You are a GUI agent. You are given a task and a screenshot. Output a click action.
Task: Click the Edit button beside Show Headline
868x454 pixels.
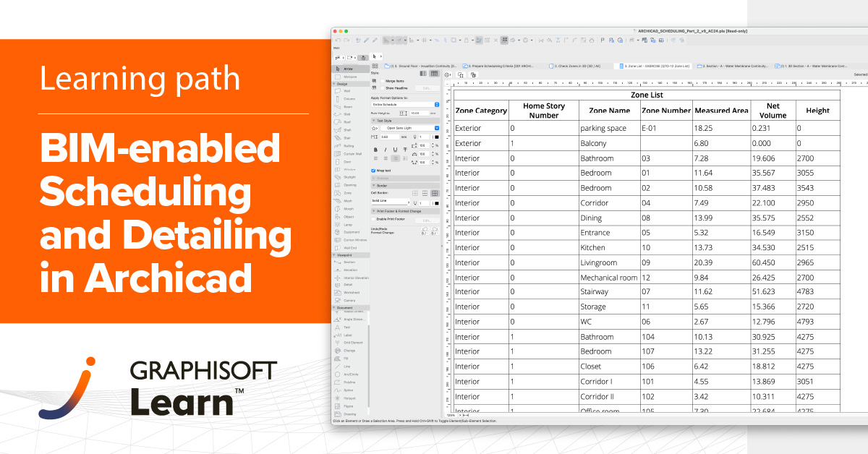tap(427, 88)
